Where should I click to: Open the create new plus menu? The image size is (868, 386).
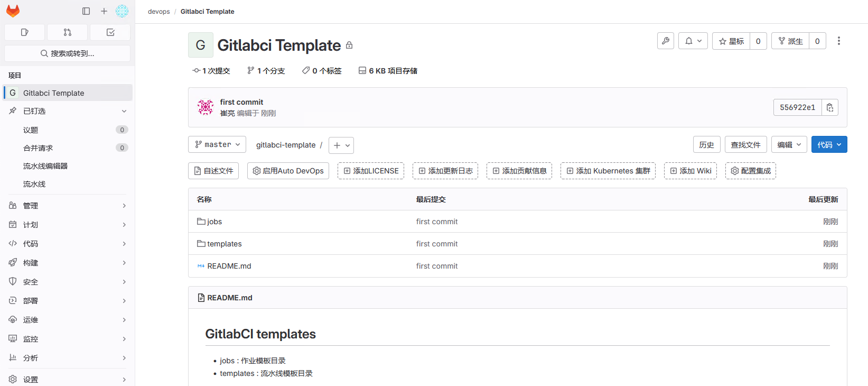(x=104, y=11)
